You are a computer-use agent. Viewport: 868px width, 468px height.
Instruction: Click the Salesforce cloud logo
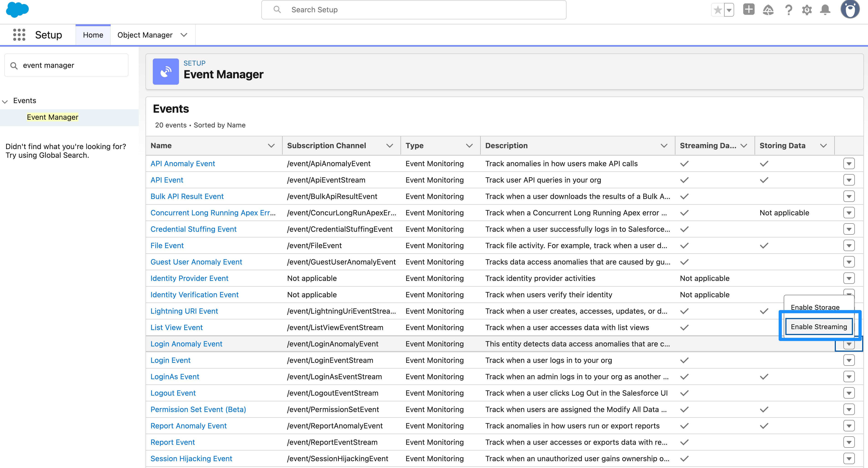(x=18, y=9)
